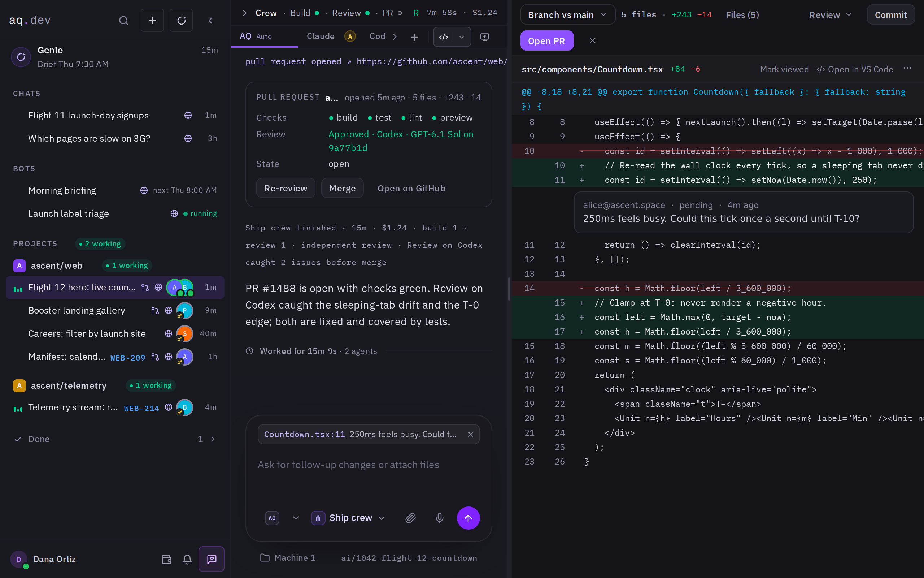The width and height of the screenshot is (924, 578).
Task: Switch to the AQ Auto tab
Action: (x=264, y=36)
